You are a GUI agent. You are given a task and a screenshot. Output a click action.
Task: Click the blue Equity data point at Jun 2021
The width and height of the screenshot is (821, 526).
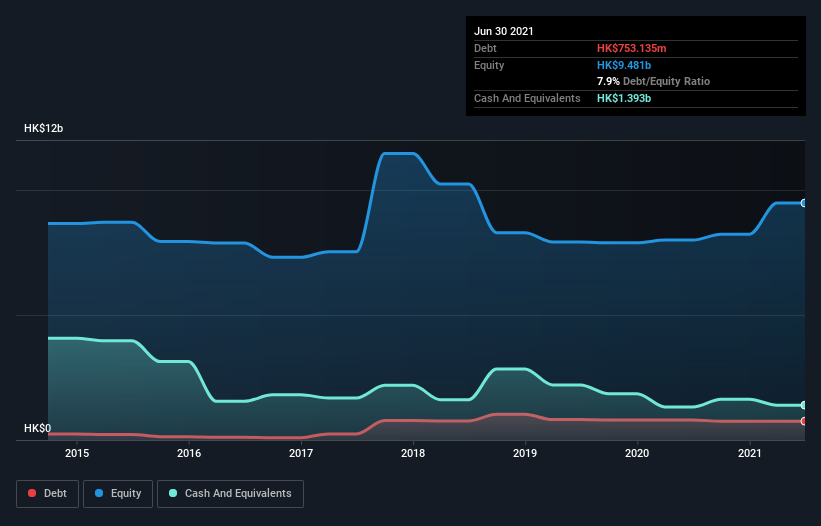pos(804,203)
